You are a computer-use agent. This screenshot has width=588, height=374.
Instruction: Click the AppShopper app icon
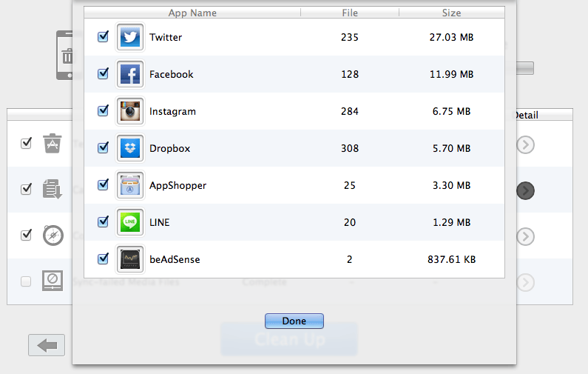130,185
